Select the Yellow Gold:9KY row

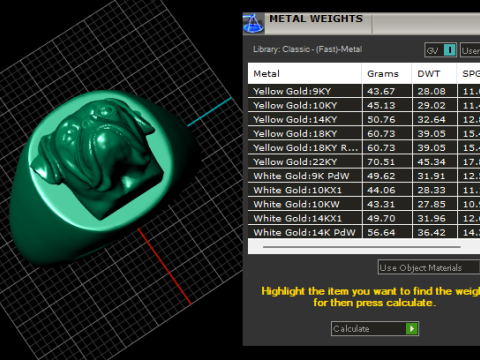pos(364,91)
